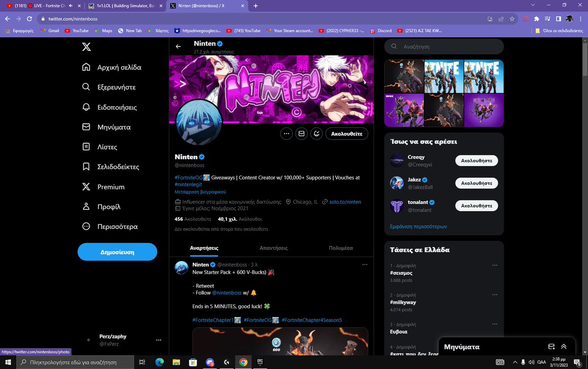
Task: Click the X logo in the sidebar
Action: 86,47
